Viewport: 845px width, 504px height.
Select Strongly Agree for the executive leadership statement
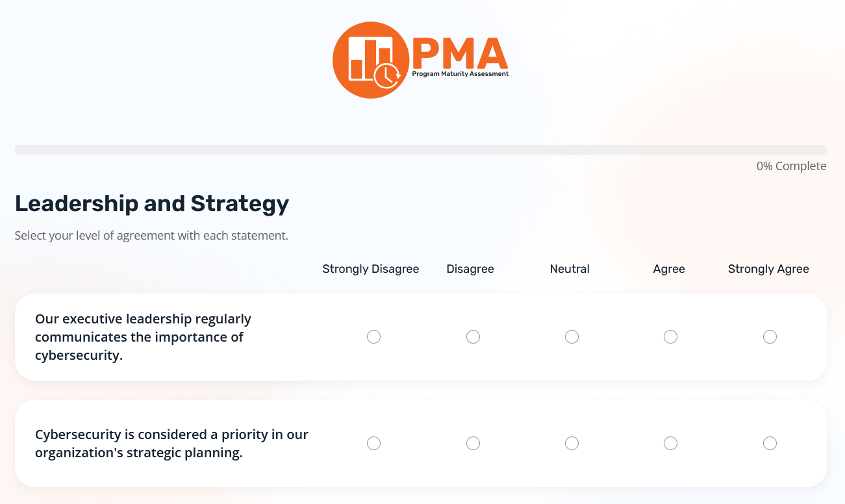click(x=770, y=336)
